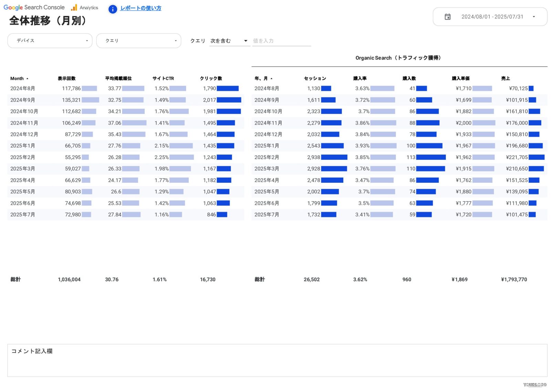The image size is (555, 392).
Task: Sort by 購入率 column header
Action: point(360,78)
